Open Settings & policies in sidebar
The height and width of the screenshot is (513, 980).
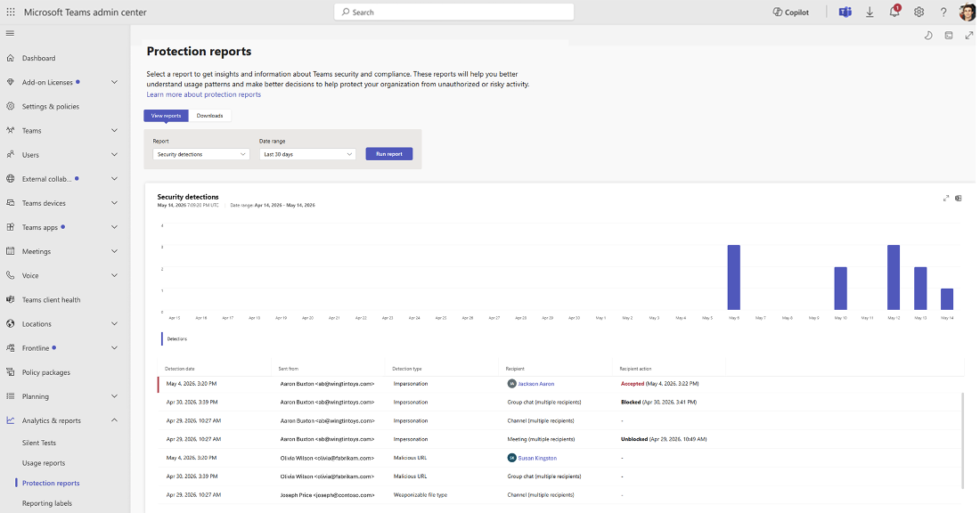click(51, 106)
